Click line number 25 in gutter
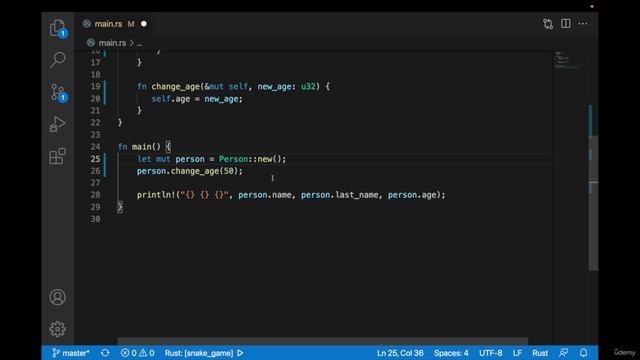The height and width of the screenshot is (360, 640). (x=96, y=159)
